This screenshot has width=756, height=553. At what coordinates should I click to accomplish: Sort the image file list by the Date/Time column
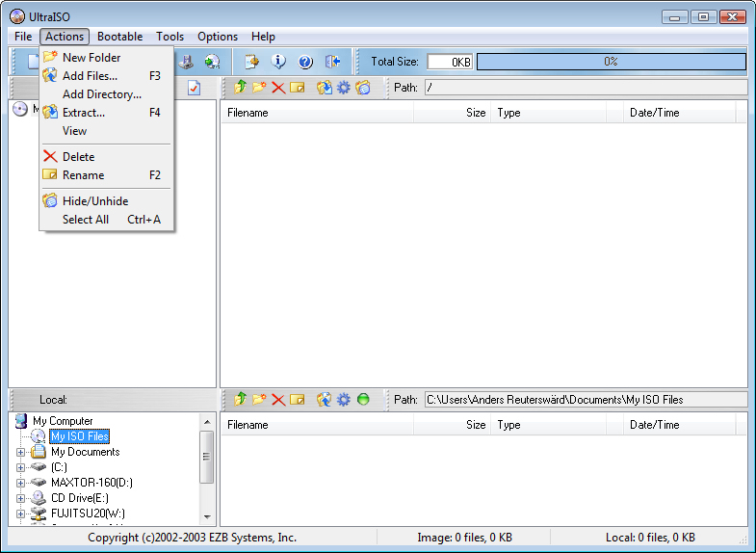pyautogui.click(x=679, y=113)
